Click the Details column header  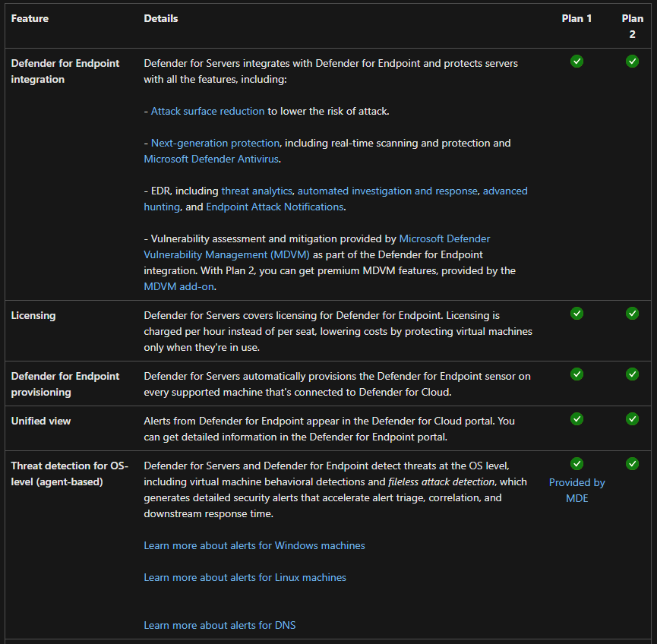pos(161,18)
